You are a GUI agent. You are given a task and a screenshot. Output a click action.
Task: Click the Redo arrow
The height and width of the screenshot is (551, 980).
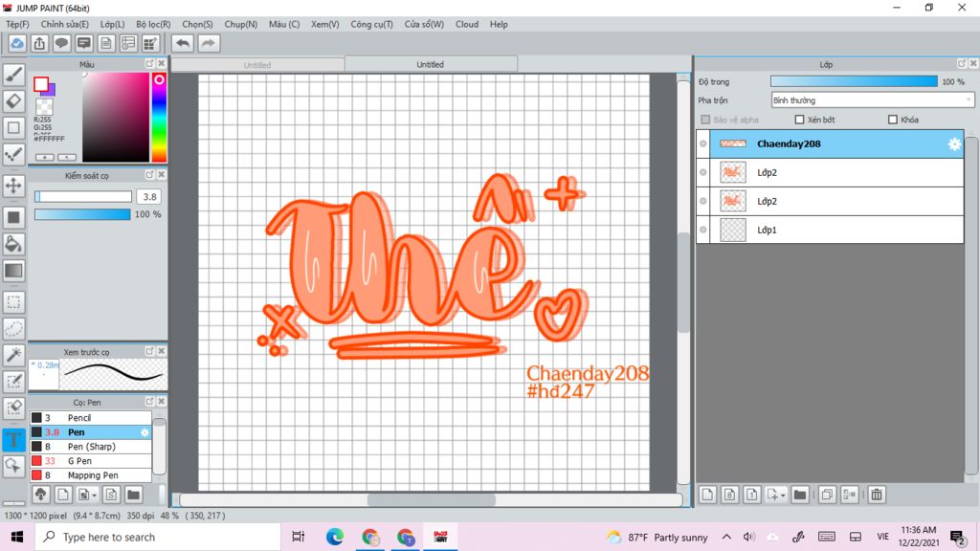coord(209,43)
